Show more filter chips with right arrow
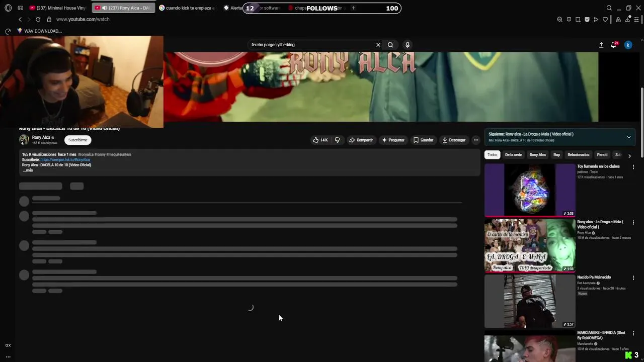The width and height of the screenshot is (644, 362). pos(629,156)
